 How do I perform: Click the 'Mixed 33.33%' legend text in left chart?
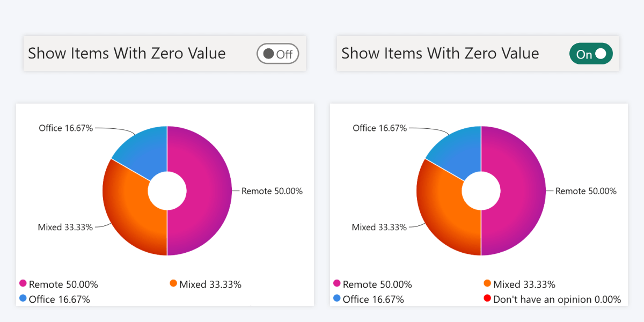[x=211, y=284]
